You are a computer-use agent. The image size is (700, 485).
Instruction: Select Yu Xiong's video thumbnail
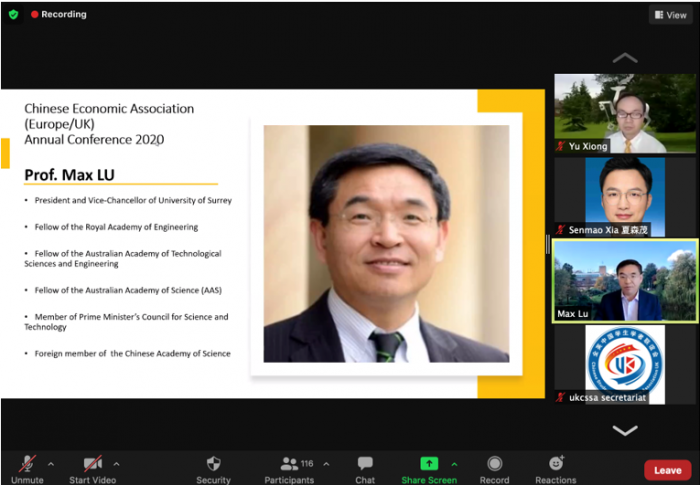(625, 113)
